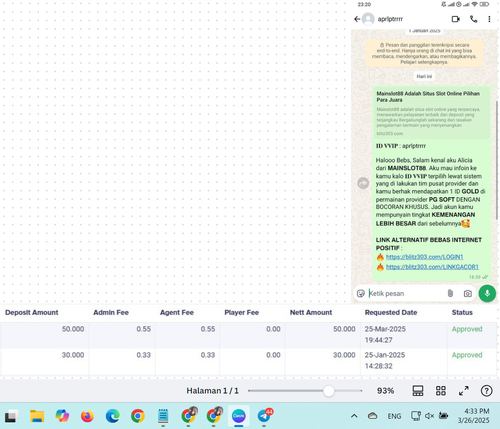Click the Agent Fee column header
The height and width of the screenshot is (429, 500).
[177, 312]
